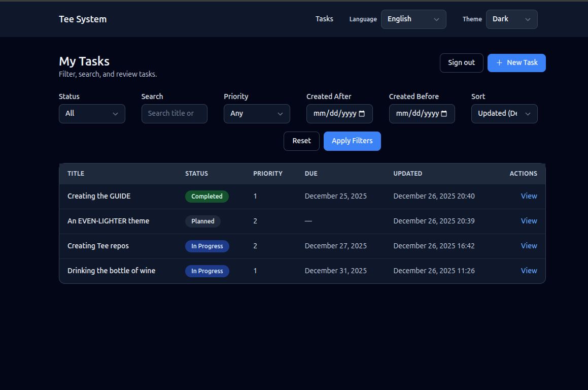588x390 pixels.
Task: Open calendar picker in Created Before field
Action: (x=444, y=114)
